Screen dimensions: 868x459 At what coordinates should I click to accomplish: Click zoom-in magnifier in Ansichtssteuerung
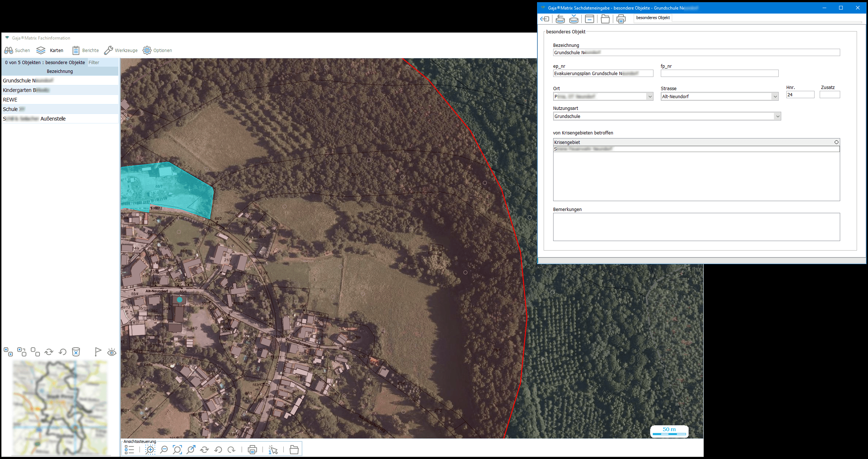150,449
